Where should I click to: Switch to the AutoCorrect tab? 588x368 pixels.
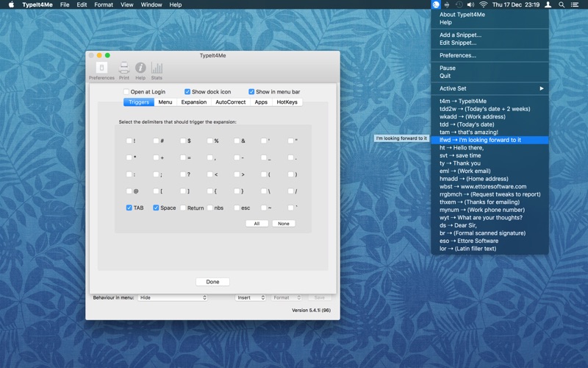pyautogui.click(x=230, y=102)
